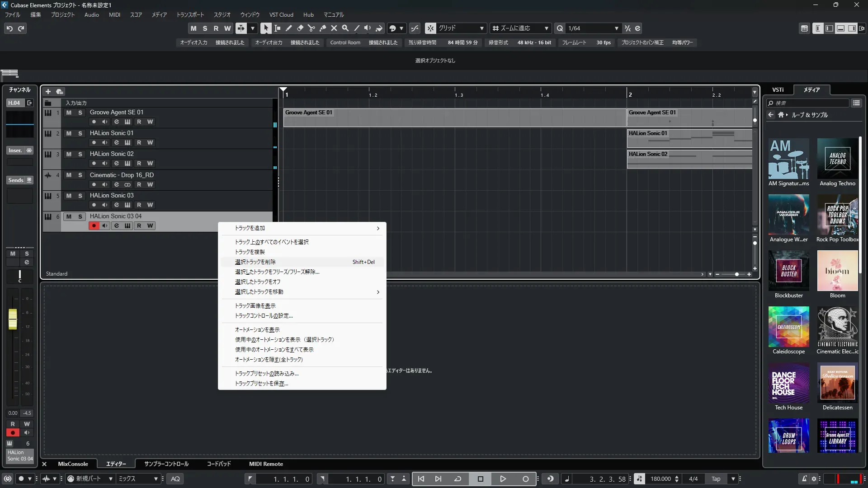Mute the Groove Agent SE 01 track

tap(69, 113)
